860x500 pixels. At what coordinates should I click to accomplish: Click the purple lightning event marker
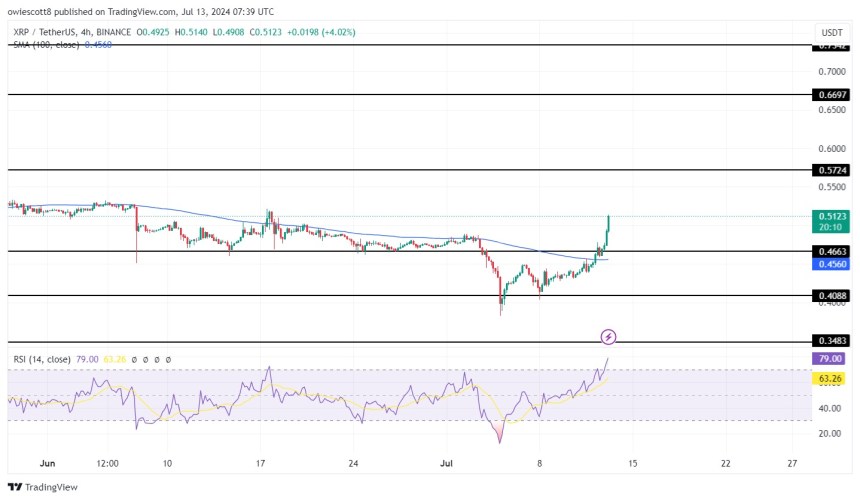[x=608, y=337]
